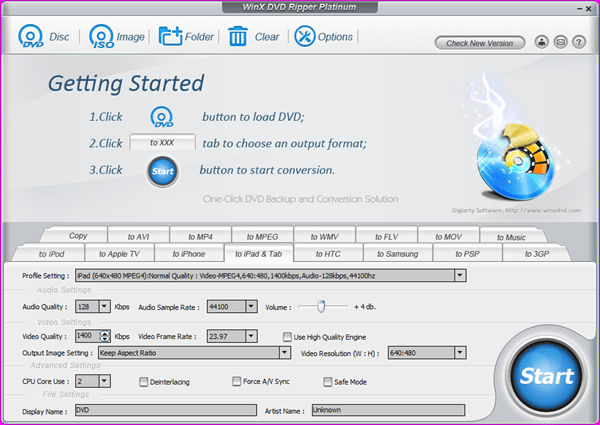
Task: Open Options wrench icon
Action: (305, 36)
